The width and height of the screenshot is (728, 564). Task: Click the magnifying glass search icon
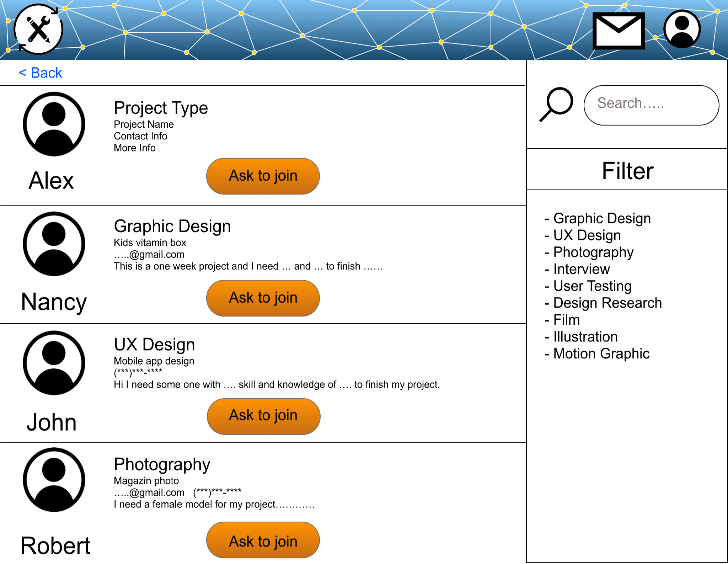point(556,104)
